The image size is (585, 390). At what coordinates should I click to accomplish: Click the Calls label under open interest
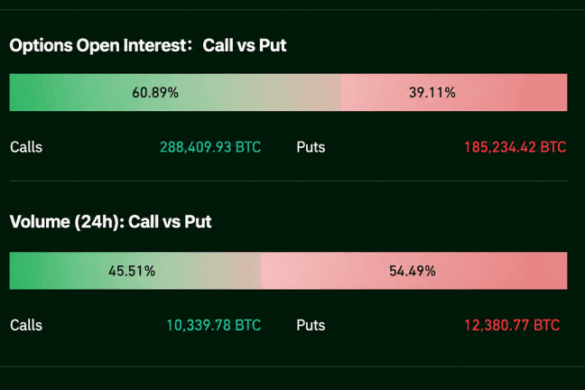tap(26, 147)
